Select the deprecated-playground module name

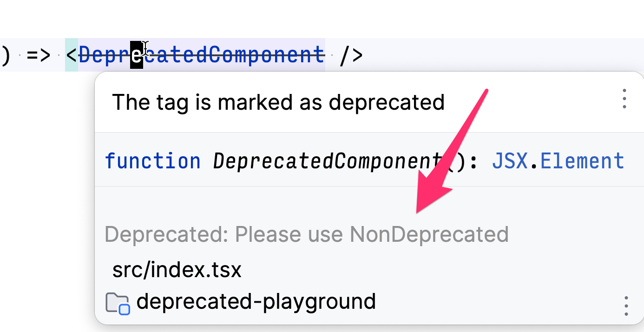pyautogui.click(x=256, y=302)
